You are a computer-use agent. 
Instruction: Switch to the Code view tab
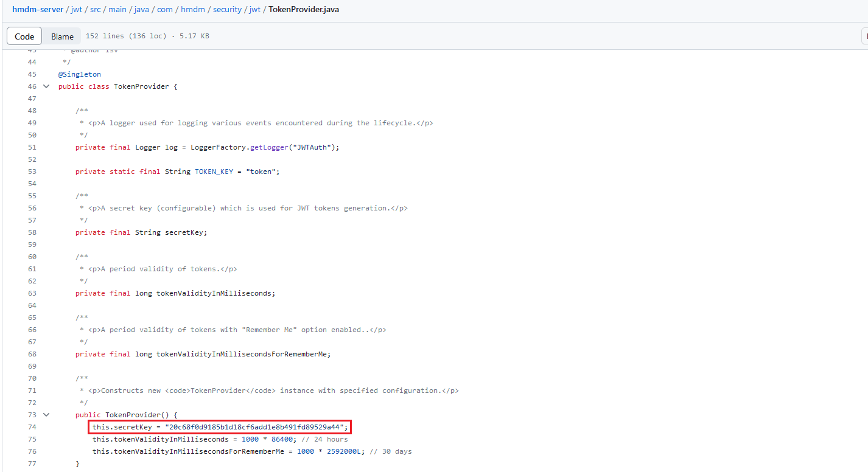pyautogui.click(x=24, y=36)
